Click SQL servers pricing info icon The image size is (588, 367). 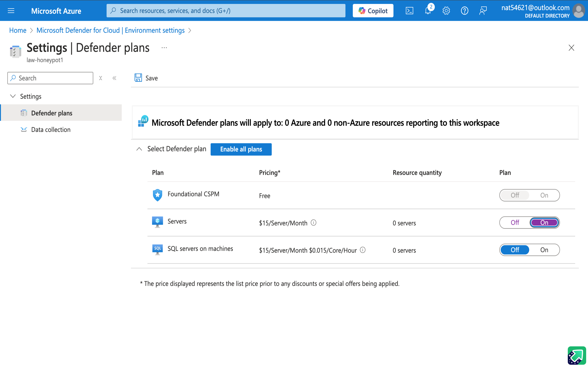363,250
